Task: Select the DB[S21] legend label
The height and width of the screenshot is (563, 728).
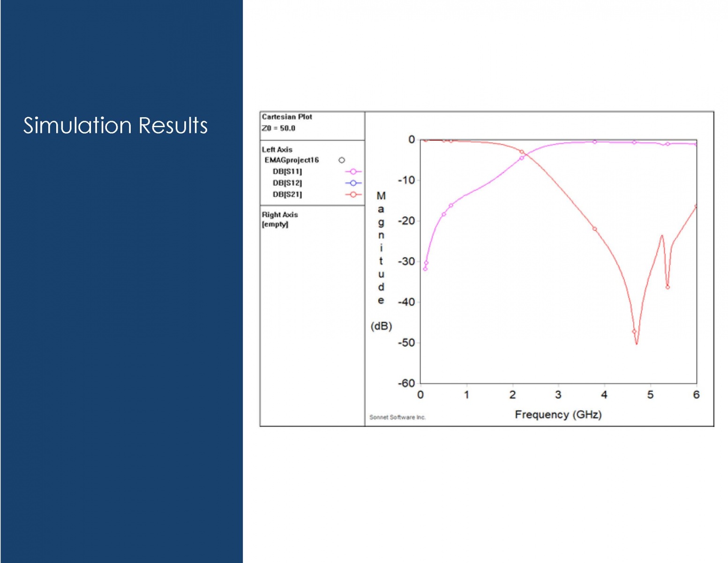Action: click(x=287, y=195)
